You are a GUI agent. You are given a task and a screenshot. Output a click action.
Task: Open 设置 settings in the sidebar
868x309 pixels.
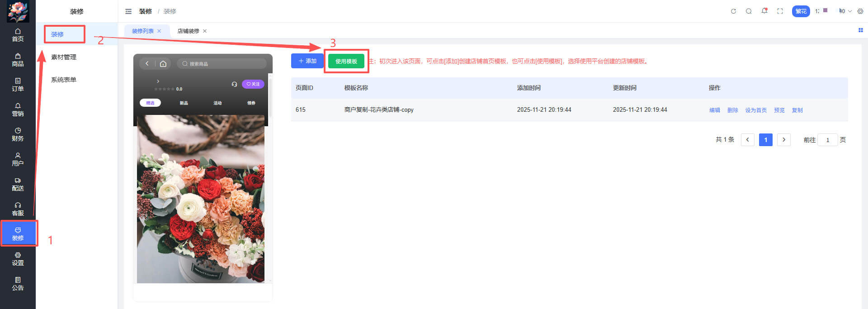[x=18, y=259]
